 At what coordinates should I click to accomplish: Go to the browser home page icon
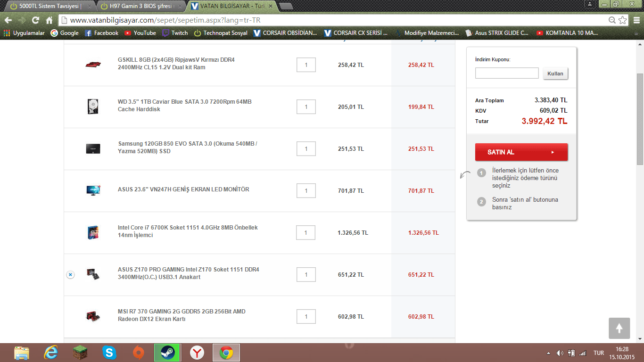pyautogui.click(x=49, y=20)
